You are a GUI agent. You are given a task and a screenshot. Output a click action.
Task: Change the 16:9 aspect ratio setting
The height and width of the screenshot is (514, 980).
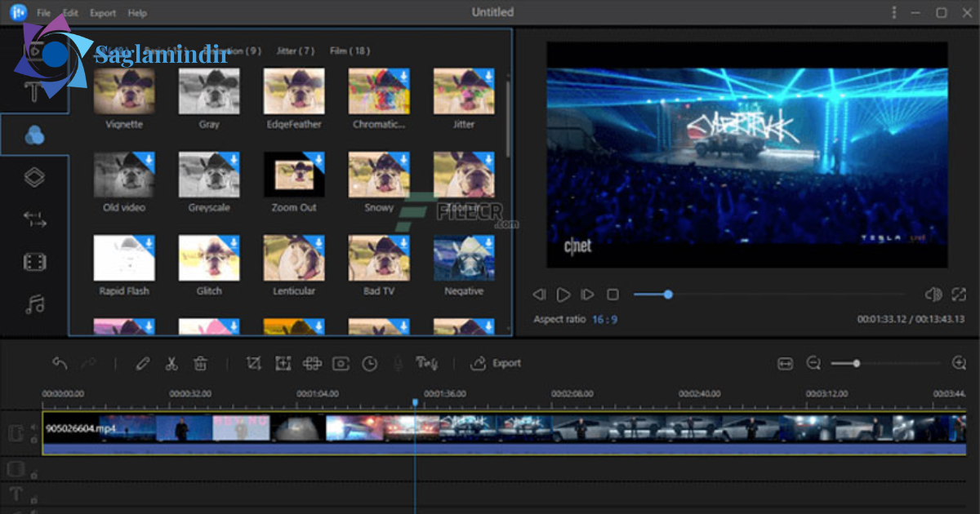(604, 319)
